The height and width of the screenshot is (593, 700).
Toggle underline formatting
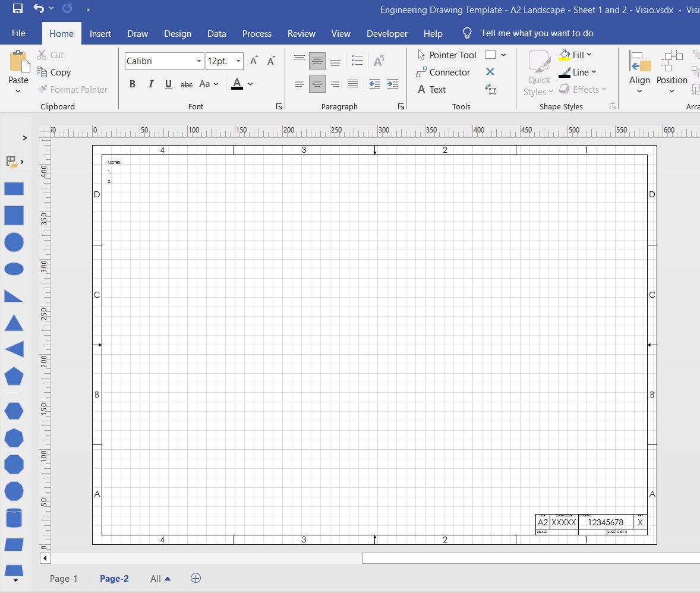point(168,84)
